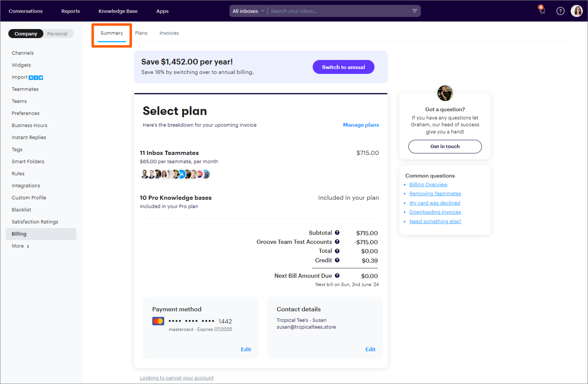Click the inbox teammates avatar group
Screen dimensions: 588x384
[175, 174]
